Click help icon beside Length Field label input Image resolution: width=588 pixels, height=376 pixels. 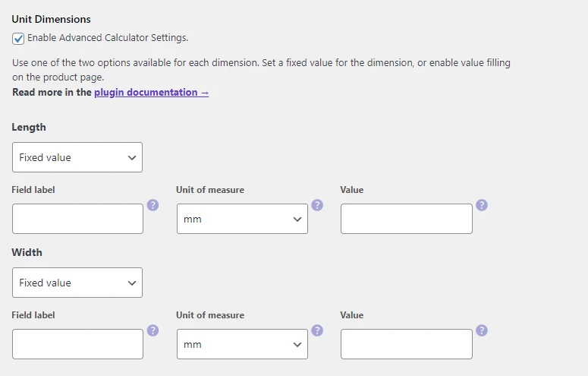(153, 205)
